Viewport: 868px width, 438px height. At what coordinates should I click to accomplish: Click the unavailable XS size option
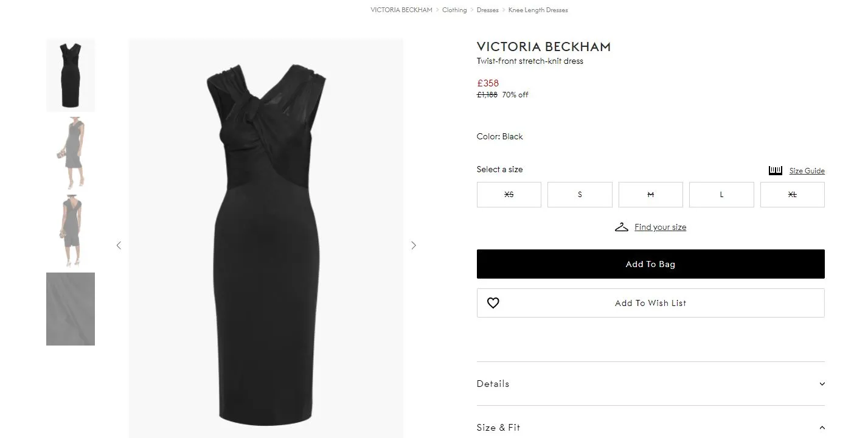click(x=509, y=194)
